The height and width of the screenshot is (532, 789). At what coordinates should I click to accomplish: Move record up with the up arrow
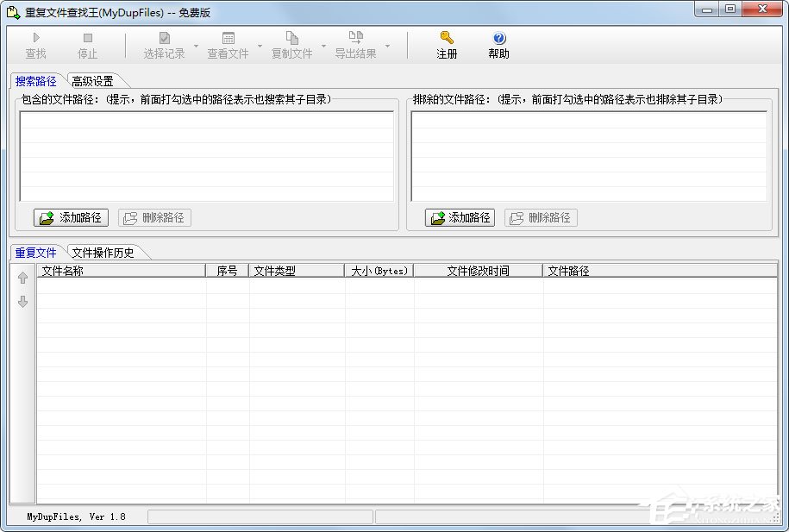22,278
